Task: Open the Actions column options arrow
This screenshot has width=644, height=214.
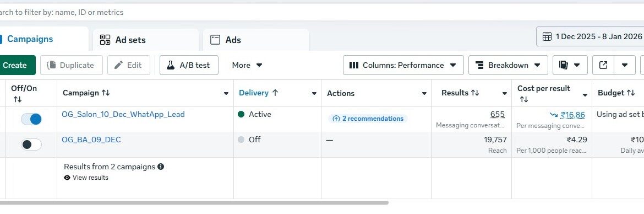Action: pyautogui.click(x=424, y=93)
